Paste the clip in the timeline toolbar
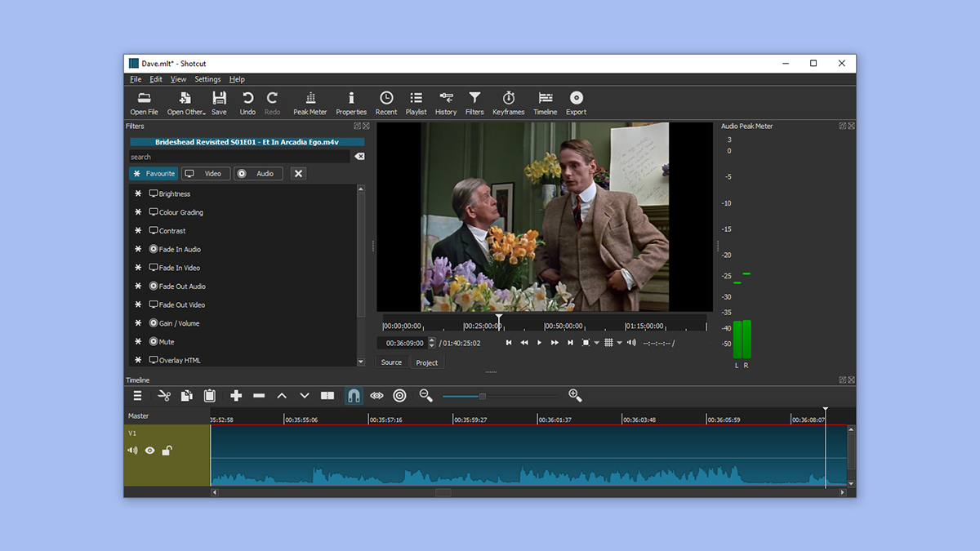This screenshot has width=980, height=551. (x=210, y=396)
